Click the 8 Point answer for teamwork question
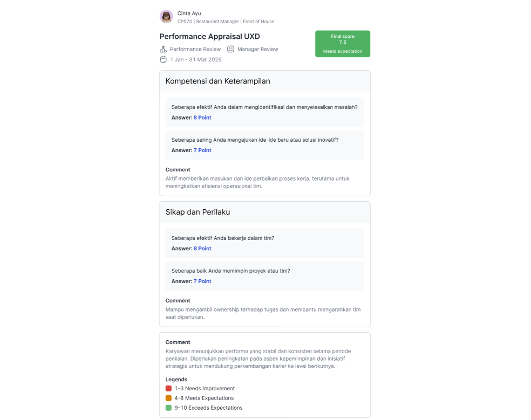Viewport: 531px width, 420px height. 202,249
